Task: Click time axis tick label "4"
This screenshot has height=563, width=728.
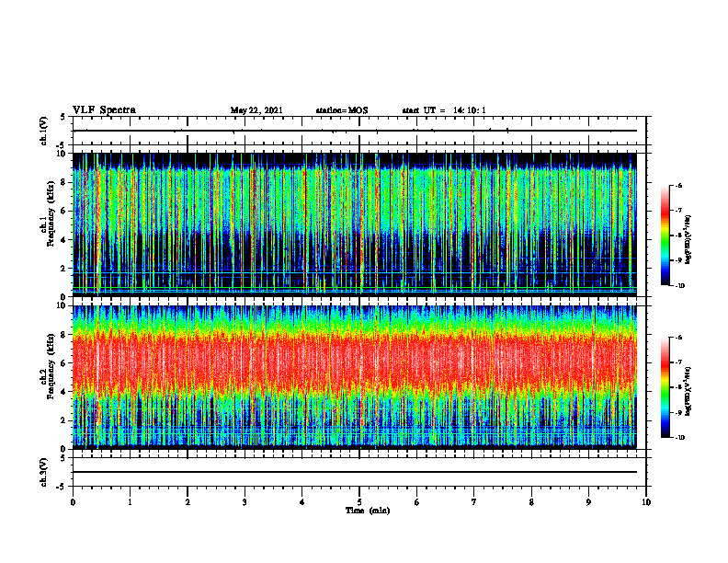Action: 302,502
